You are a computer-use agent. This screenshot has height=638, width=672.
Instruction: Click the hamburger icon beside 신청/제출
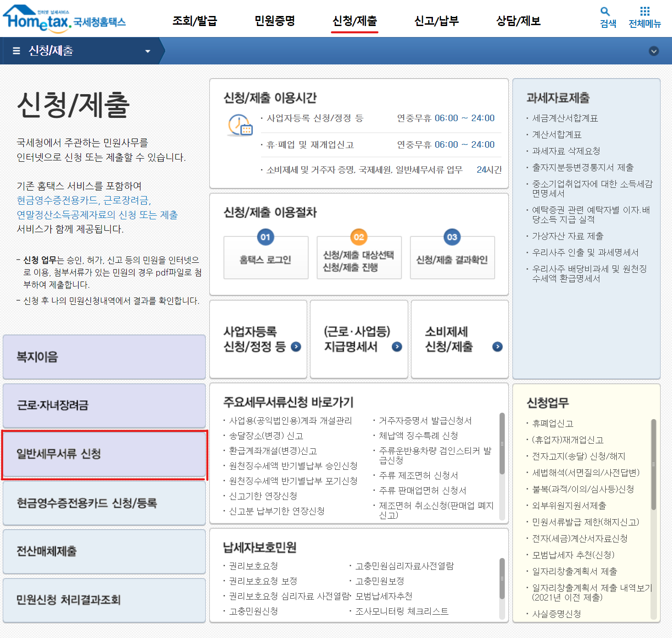click(x=16, y=51)
